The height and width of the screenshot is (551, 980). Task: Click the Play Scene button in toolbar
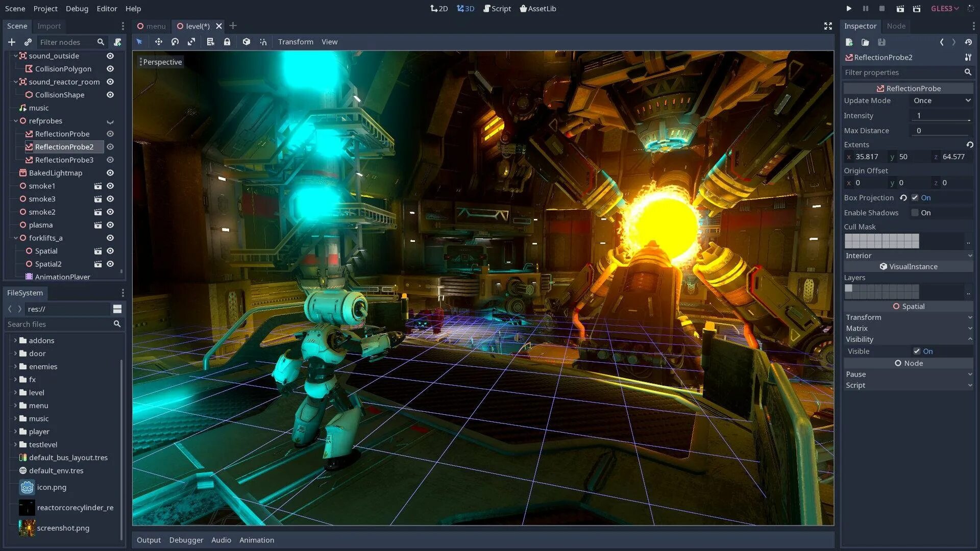click(x=900, y=9)
